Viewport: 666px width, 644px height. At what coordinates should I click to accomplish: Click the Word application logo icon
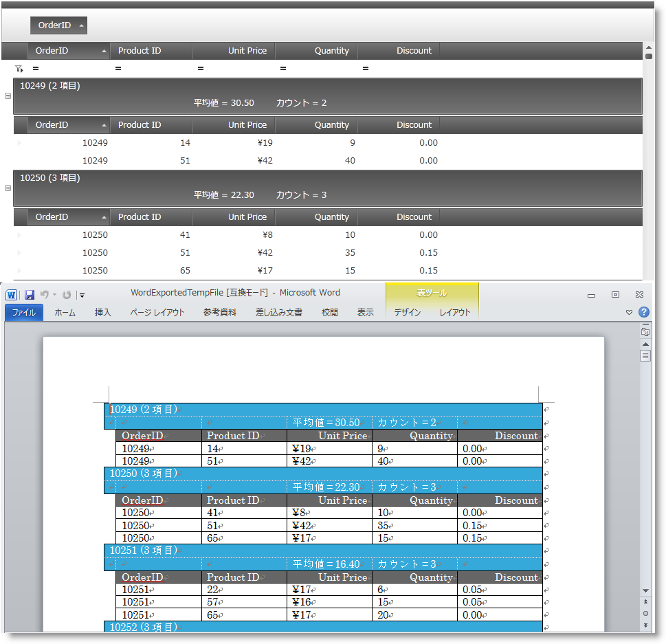[x=11, y=294]
